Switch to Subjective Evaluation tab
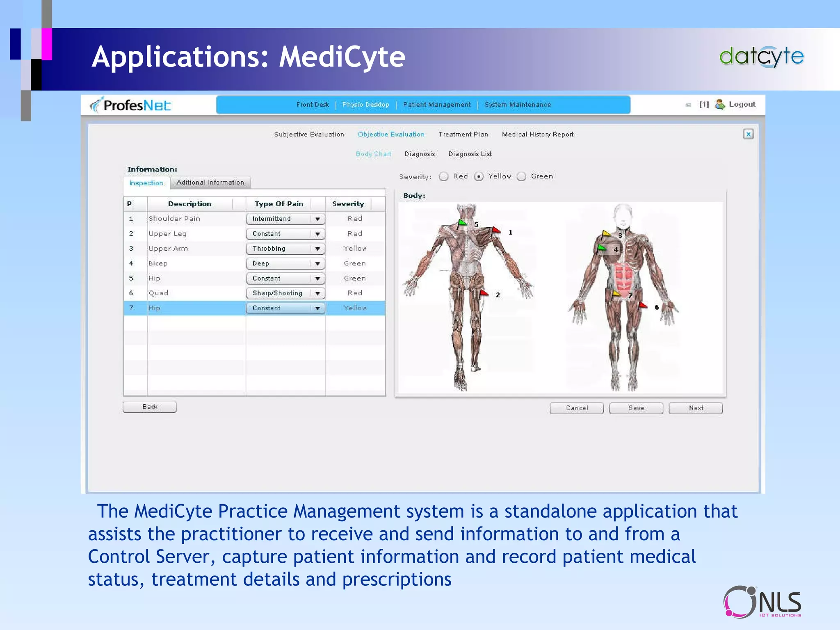 point(309,134)
